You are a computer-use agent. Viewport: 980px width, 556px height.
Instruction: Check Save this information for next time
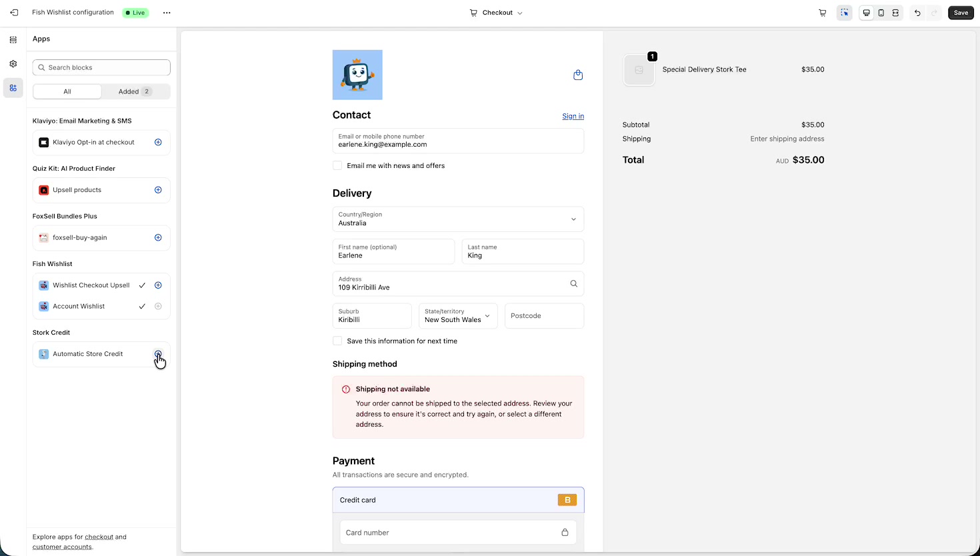click(x=337, y=341)
